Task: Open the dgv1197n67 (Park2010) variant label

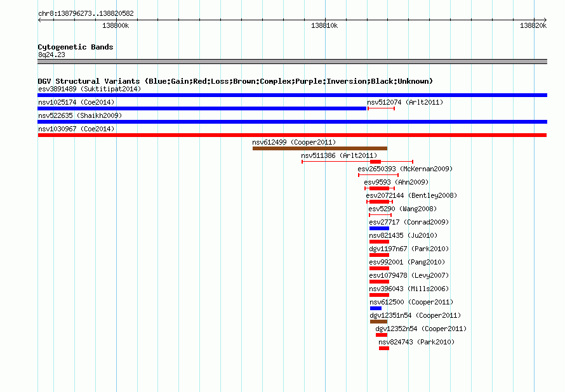Action: point(409,249)
